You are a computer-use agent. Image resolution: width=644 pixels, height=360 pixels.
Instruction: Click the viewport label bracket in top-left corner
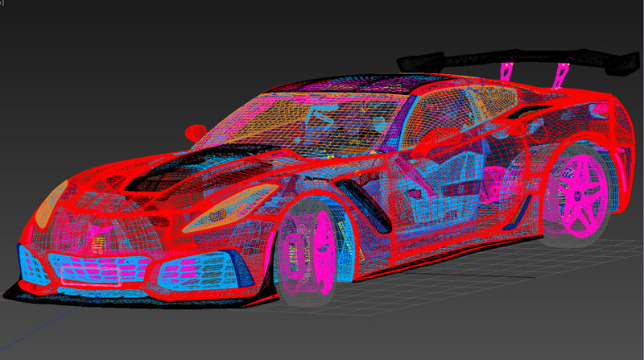[x=2, y=3]
